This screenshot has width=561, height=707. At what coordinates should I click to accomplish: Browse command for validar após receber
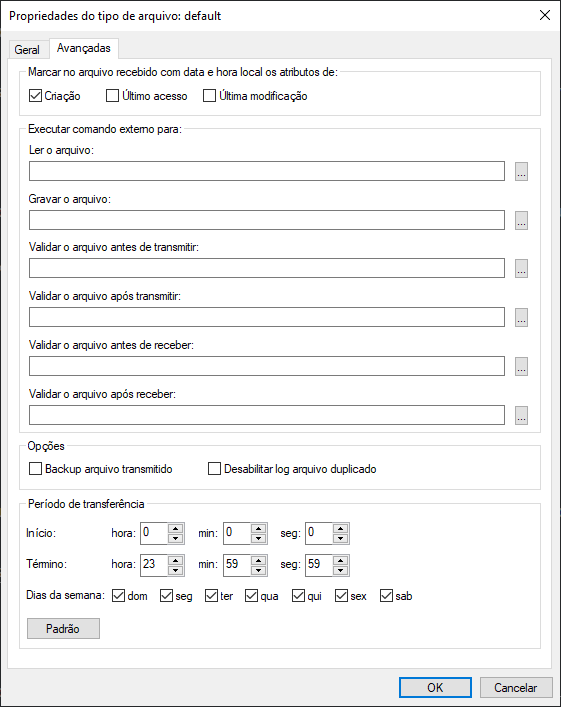pos(521,415)
